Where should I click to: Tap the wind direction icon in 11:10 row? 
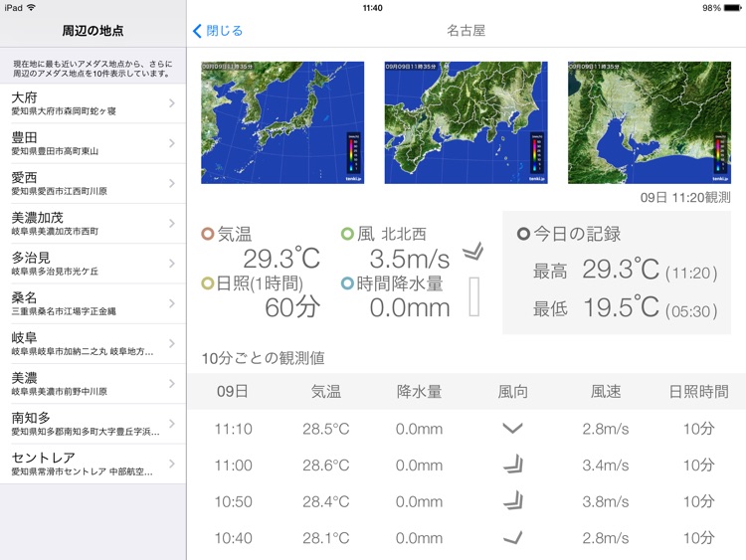click(512, 429)
